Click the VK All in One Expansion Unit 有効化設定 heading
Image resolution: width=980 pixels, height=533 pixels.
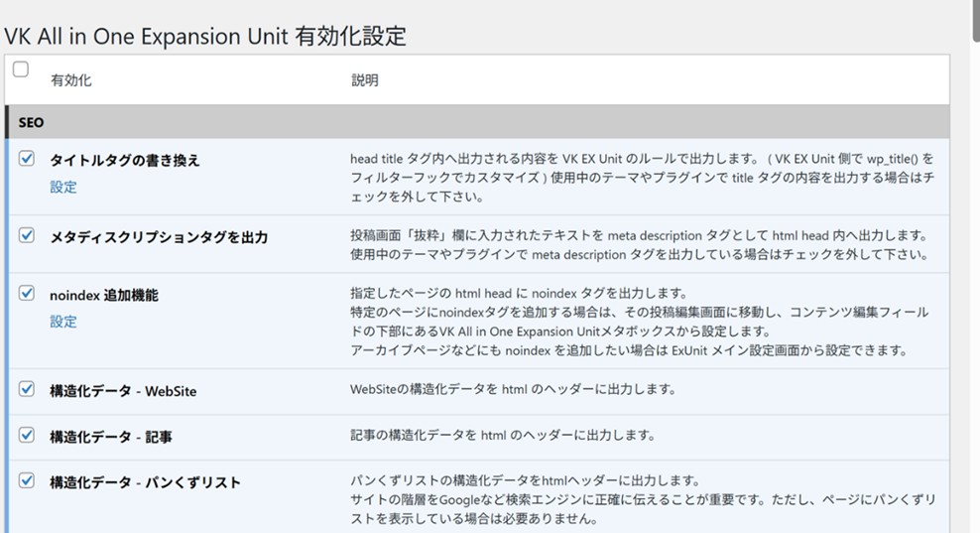(205, 36)
